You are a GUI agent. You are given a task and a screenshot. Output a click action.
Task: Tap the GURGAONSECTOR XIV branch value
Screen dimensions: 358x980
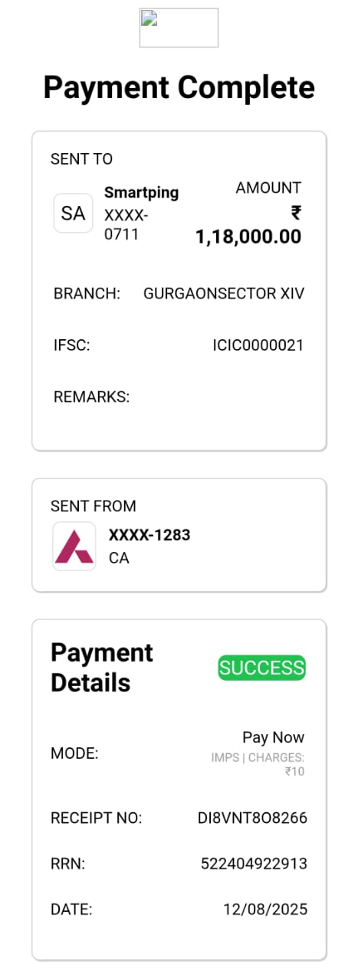pos(224,294)
